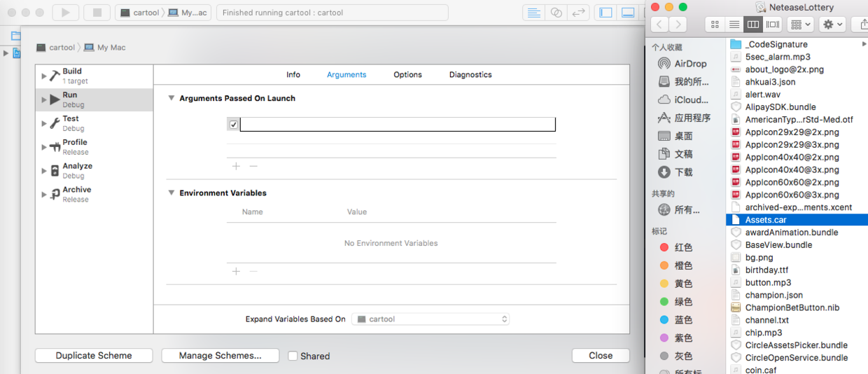The image size is (868, 374).
Task: Select the blue 蓝色 tag in Finder
Action: 676,320
